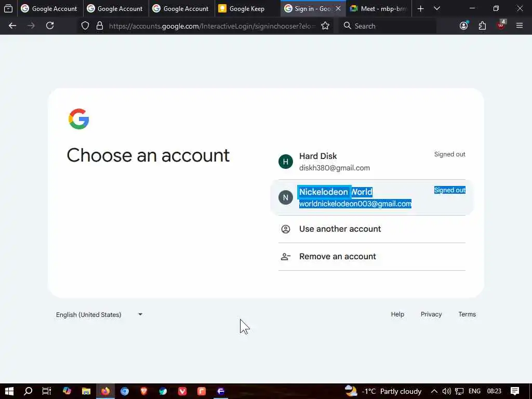Screen dimensions: 532x399
Task: Open the Copilot taskbar icon
Action: tap(67, 391)
